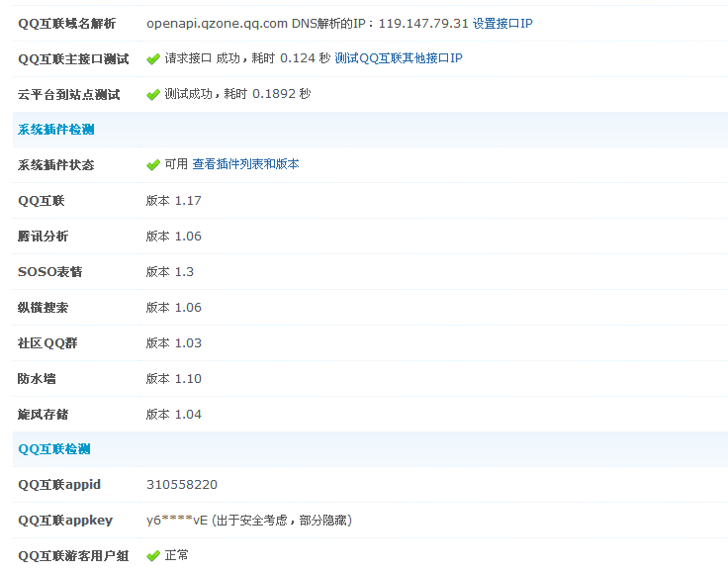Select the appkey value y6****vE
Viewport: 728px width, 574px height.
[x=177, y=521]
